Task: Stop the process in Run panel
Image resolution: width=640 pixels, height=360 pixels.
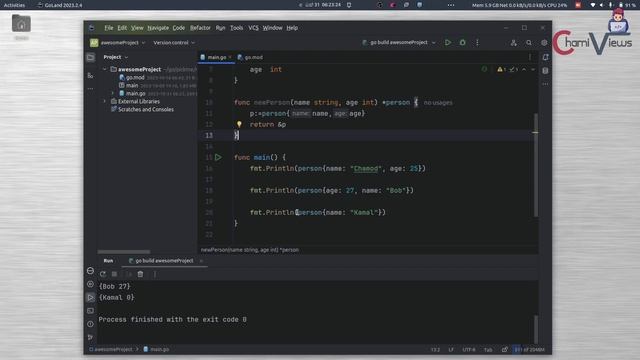Action: click(114, 274)
